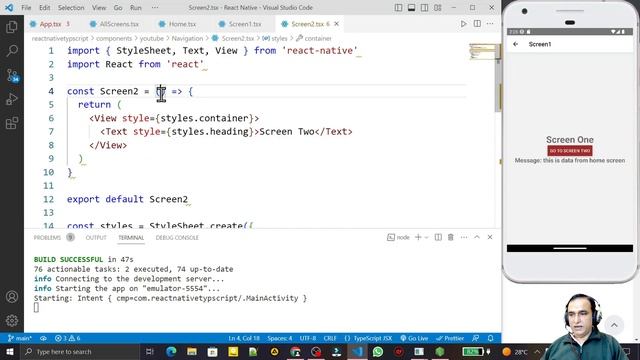Image resolution: width=640 pixels, height=360 pixels.
Task: Click components breadcrumb
Action: pos(114,38)
